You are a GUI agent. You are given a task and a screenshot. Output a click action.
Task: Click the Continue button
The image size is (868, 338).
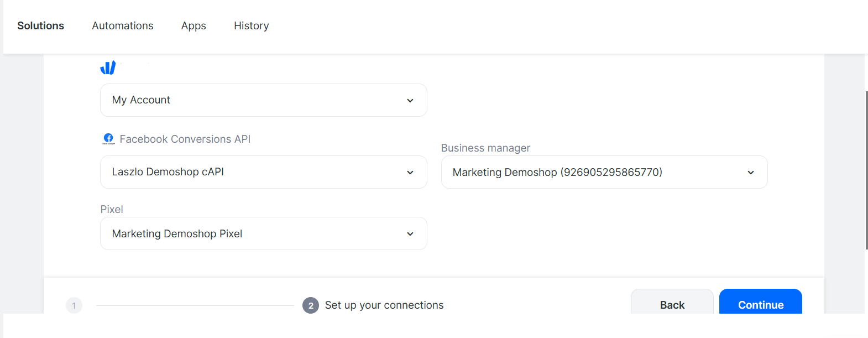(761, 302)
